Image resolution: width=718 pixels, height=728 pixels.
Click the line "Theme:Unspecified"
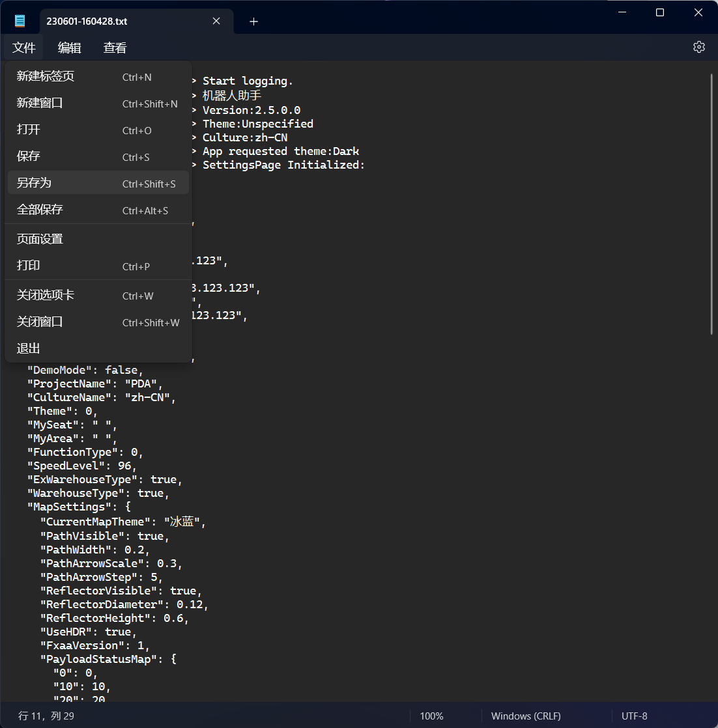[258, 124]
